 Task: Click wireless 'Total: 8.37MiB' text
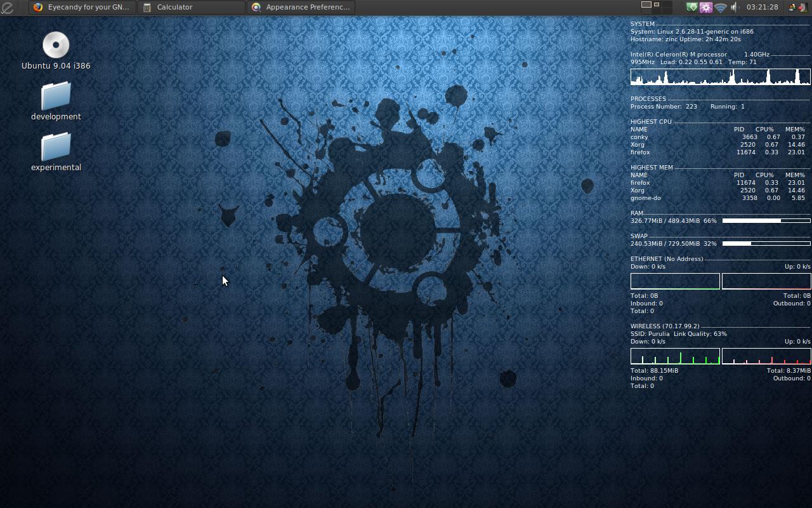[x=789, y=371]
